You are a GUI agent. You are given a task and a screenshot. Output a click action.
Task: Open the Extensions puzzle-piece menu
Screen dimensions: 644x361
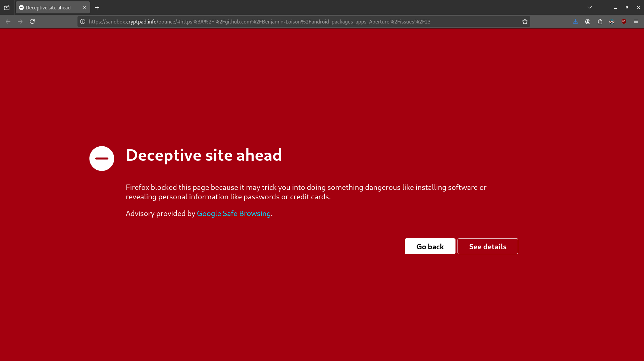click(600, 21)
